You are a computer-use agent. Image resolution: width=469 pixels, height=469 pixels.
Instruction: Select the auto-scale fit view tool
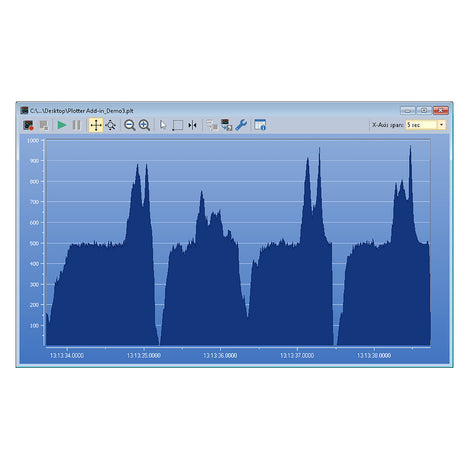pos(111,125)
